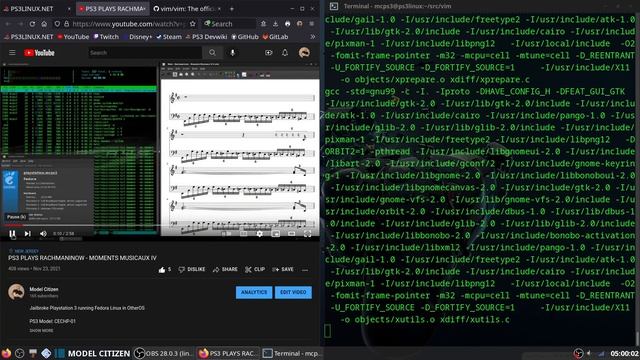This screenshot has width=640, height=360.
Task: Open the Model Citizen channel avatar
Action: pyautogui.click(x=16, y=292)
